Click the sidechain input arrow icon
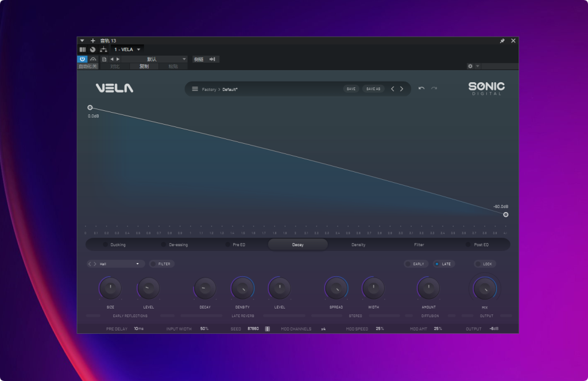Viewport: 588px width, 381px height. [212, 59]
